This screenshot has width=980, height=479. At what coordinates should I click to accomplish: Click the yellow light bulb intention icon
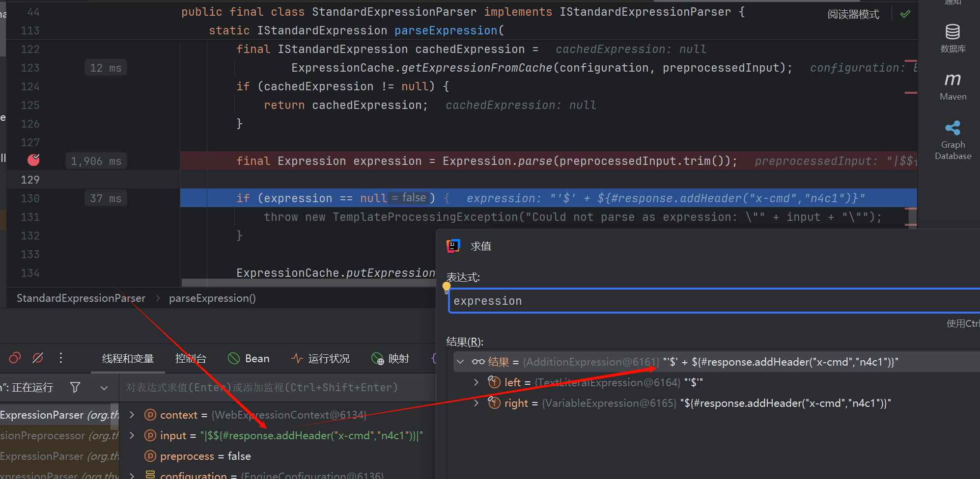tap(446, 287)
